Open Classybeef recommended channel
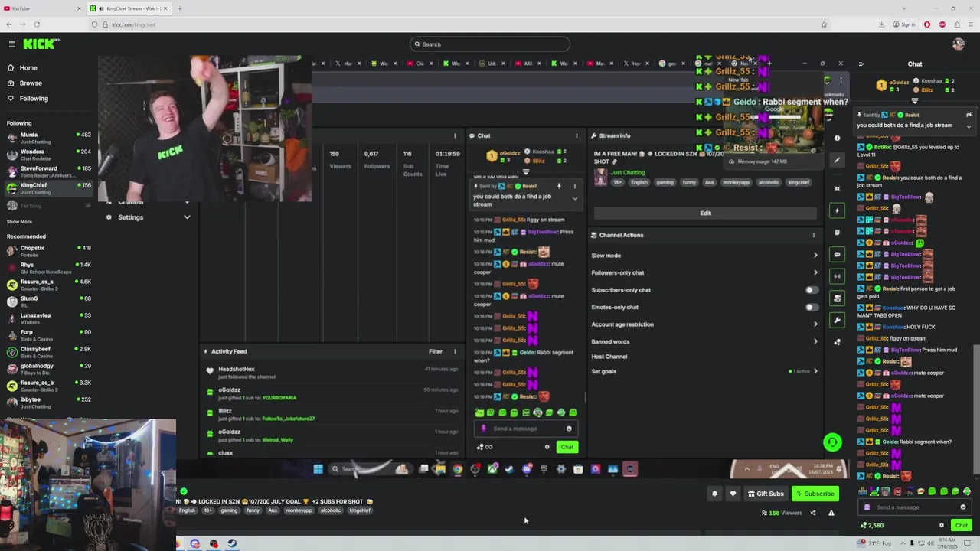The image size is (980, 551). [49, 352]
